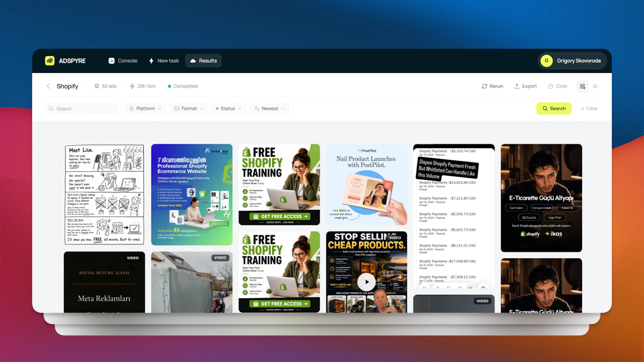Click the lightning New task icon
Screen dimensions: 644x362
pos(151,61)
